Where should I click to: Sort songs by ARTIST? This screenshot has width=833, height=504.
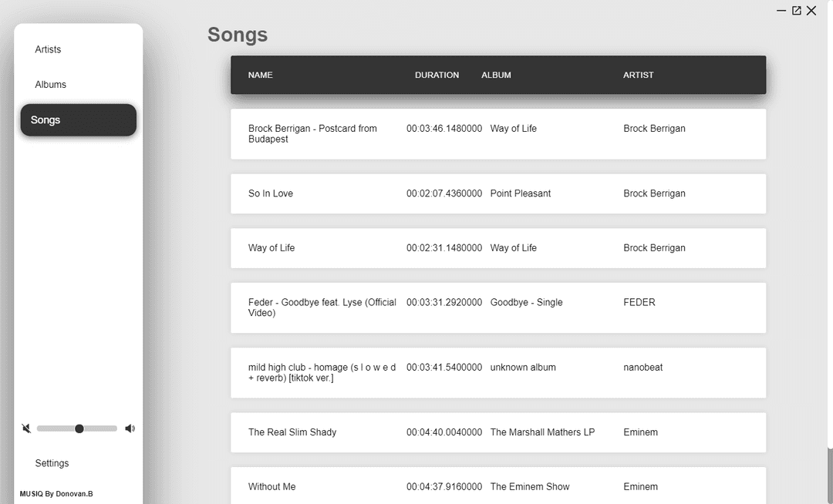coord(638,75)
